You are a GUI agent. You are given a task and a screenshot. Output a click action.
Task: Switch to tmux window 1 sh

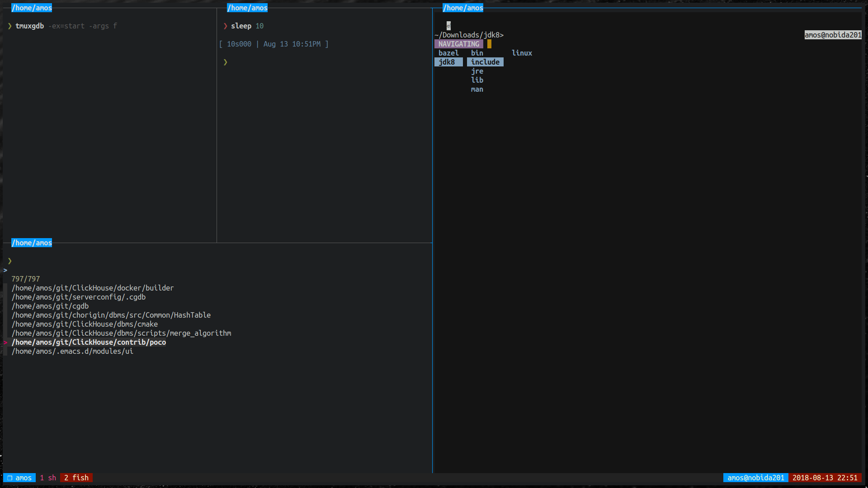48,478
